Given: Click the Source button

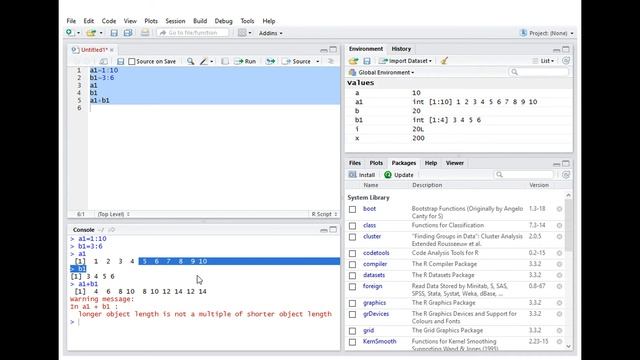Looking at the screenshot, I should pos(297,61).
